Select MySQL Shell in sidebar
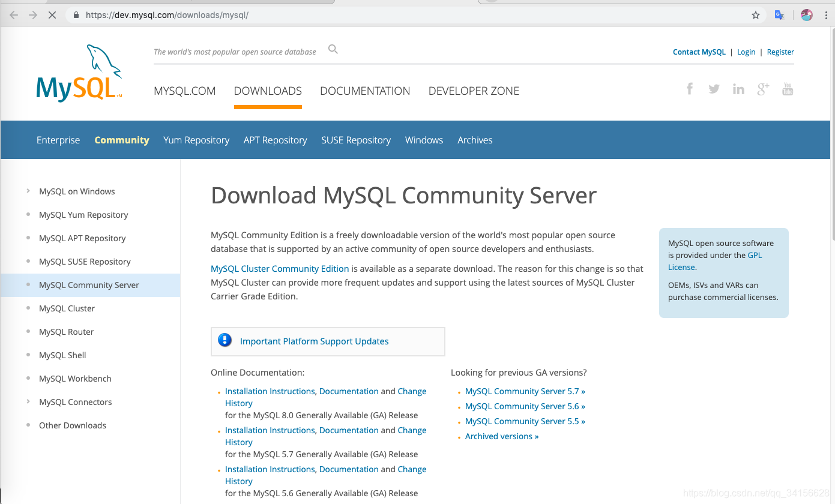This screenshot has height=504, width=835. coord(62,355)
